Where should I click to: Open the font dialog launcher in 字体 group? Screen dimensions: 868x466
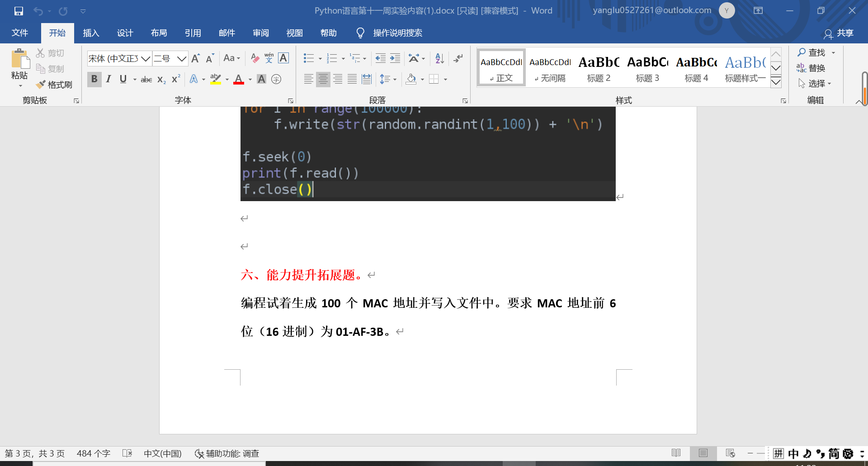[x=291, y=101]
